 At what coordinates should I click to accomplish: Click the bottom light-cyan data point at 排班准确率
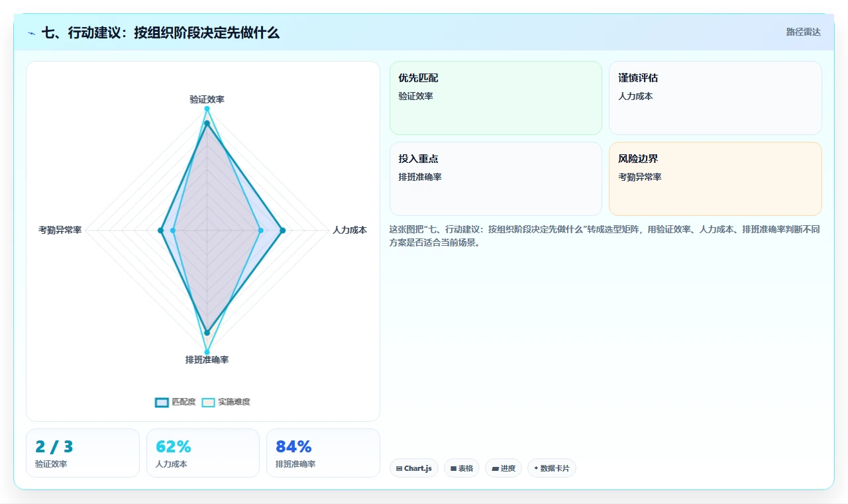point(207,352)
